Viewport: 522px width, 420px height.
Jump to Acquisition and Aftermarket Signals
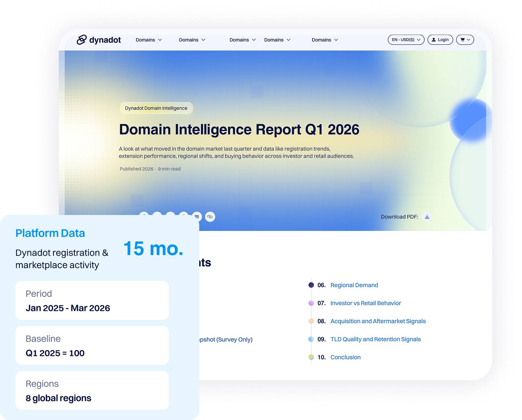378,321
